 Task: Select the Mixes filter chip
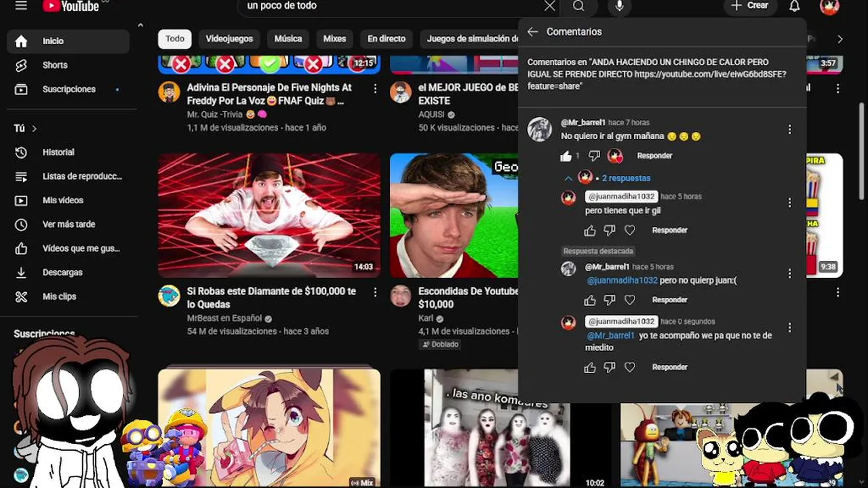pyautogui.click(x=334, y=39)
